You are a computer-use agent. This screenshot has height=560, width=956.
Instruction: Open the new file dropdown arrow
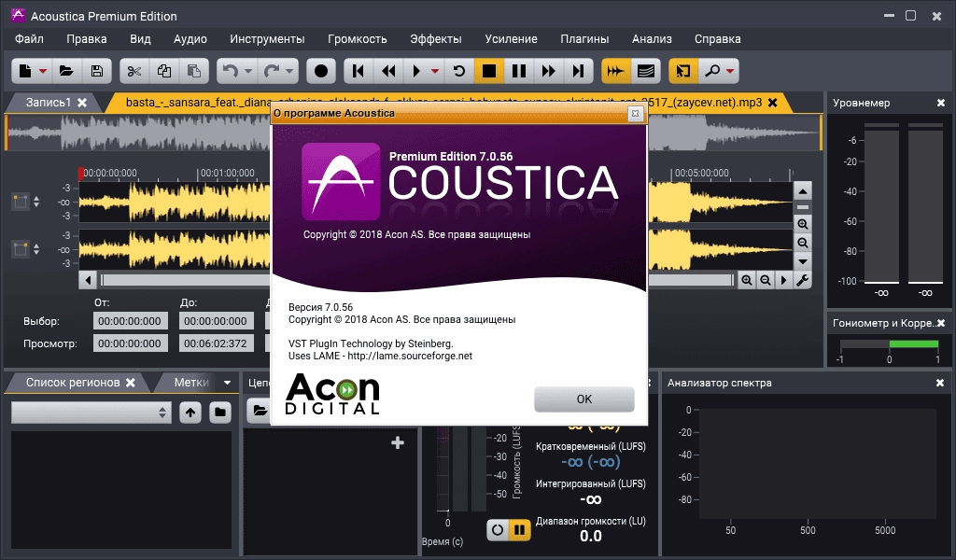point(43,71)
